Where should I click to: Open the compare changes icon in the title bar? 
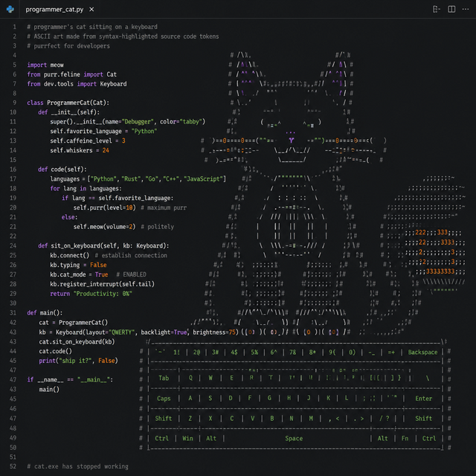(x=437, y=10)
